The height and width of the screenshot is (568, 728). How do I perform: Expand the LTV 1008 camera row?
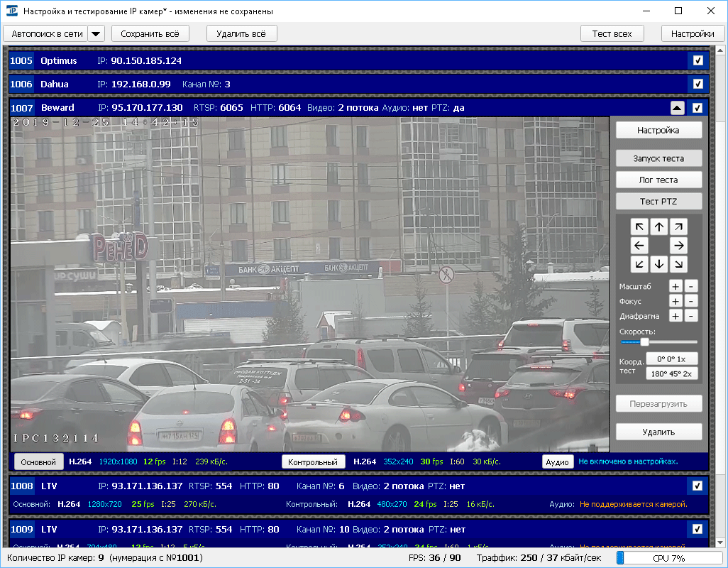pos(359,495)
